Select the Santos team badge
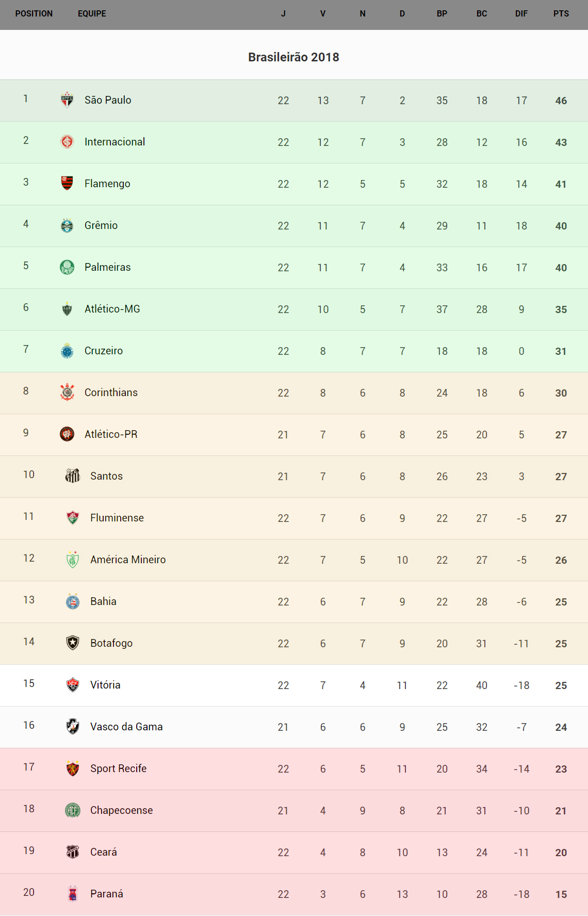Viewport: 588px width, 916px height. [x=73, y=476]
